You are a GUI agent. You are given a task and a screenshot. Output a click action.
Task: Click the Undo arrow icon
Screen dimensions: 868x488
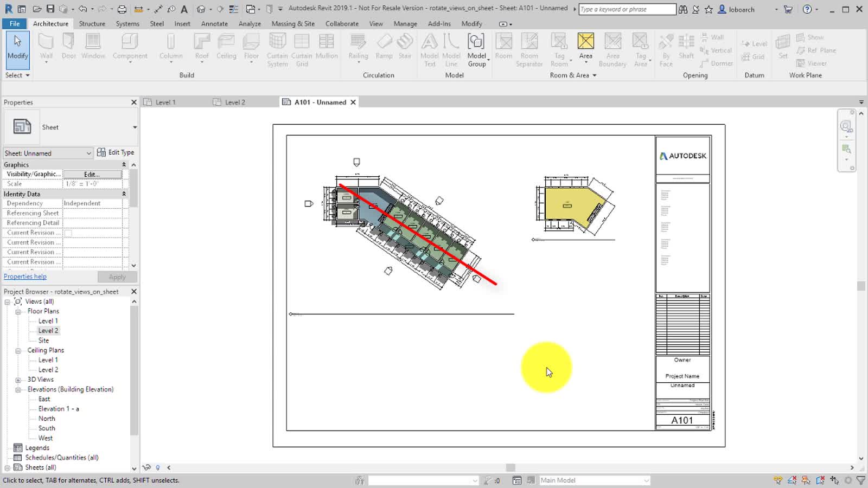[x=82, y=9]
